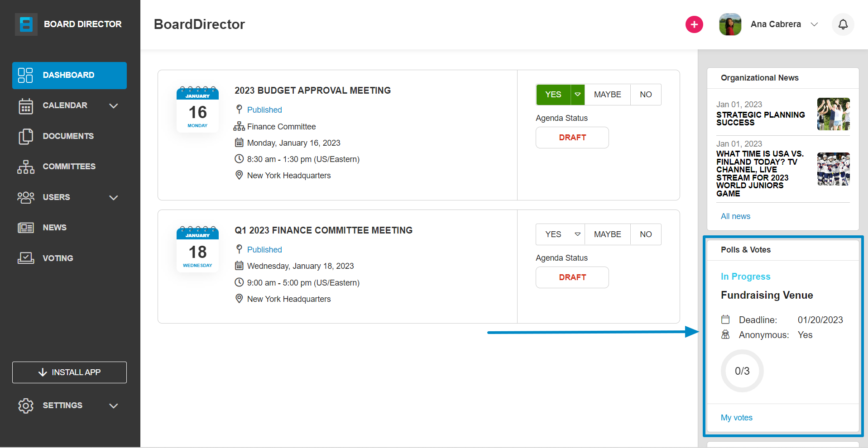Image resolution: width=868 pixels, height=448 pixels.
Task: Click clock icon beside 9:00 am time
Action: point(239,282)
